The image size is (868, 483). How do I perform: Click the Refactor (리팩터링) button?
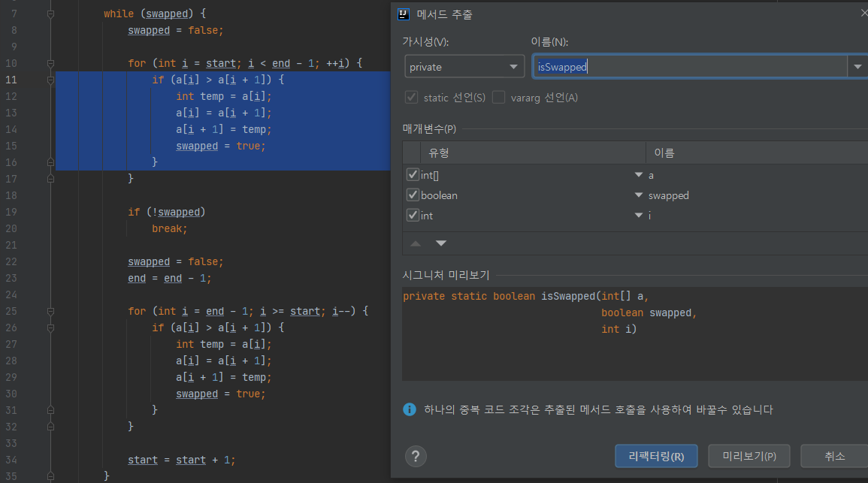656,457
